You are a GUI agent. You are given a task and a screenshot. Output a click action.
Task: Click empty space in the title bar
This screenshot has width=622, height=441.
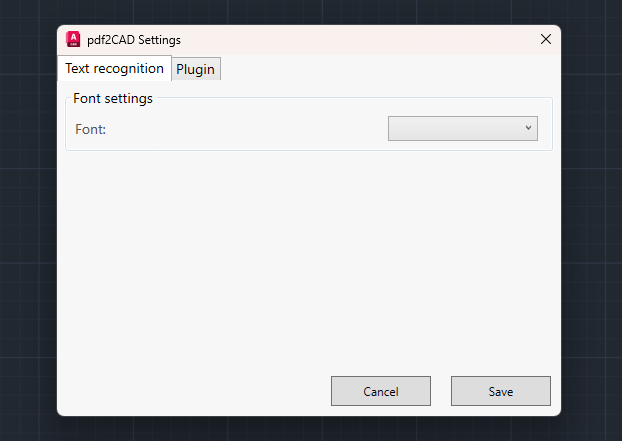360,39
